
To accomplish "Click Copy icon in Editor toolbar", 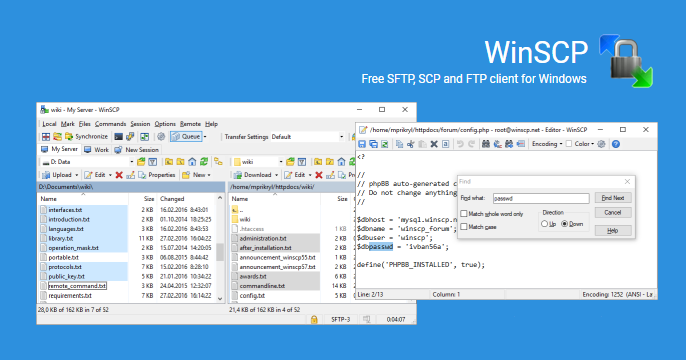I will click(399, 144).
